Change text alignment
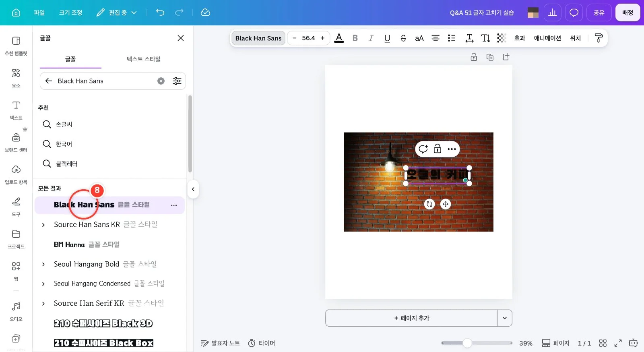The width and height of the screenshot is (644, 352). pos(436,38)
